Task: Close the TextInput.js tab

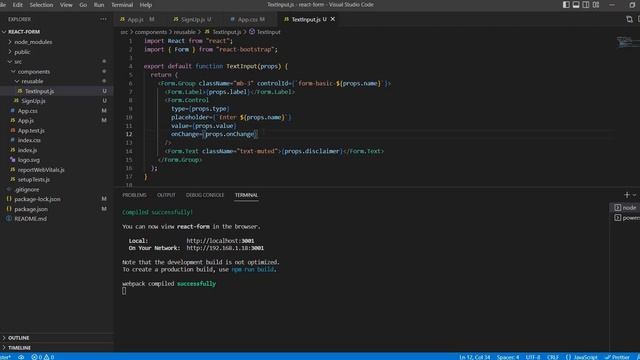Action: tap(333, 19)
